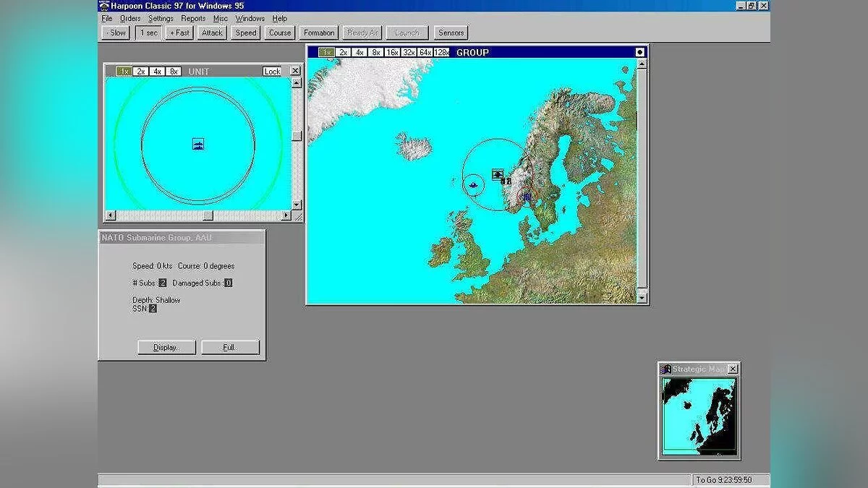Click the Speed toolbar button

coord(246,33)
